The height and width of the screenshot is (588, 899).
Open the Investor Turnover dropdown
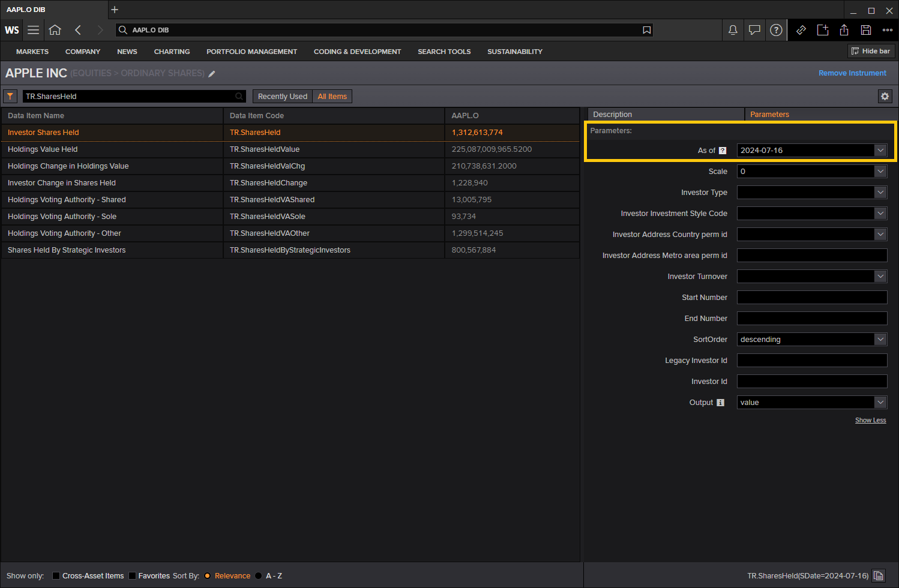coord(880,277)
